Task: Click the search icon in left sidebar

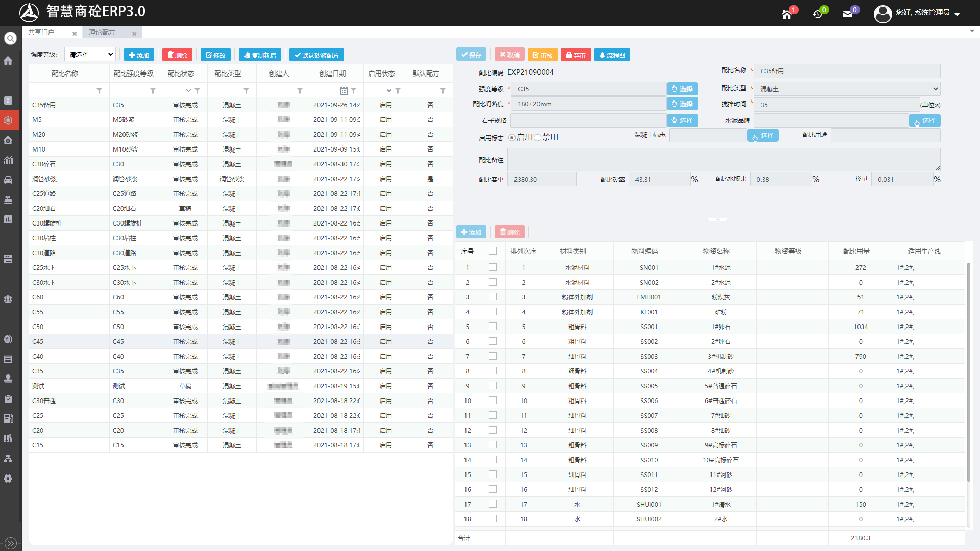Action: [10, 38]
